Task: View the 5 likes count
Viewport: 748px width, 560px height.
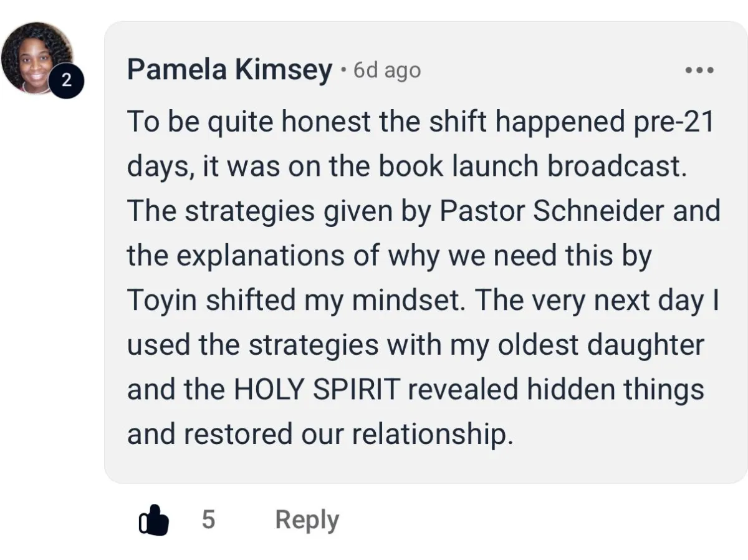Action: click(x=208, y=519)
